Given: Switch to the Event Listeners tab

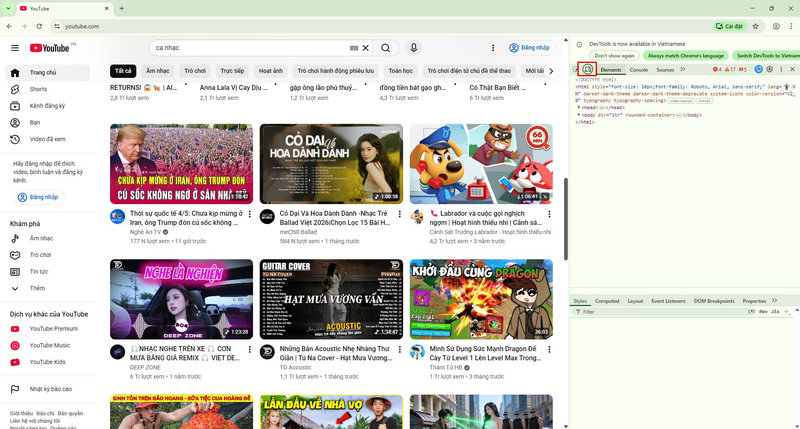Looking at the screenshot, I should pos(668,301).
